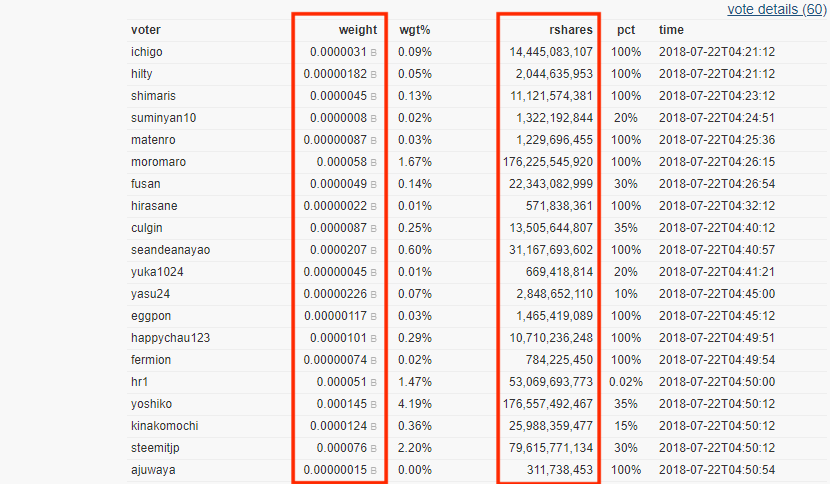Click the icon beside hr1's weight 0.000051
This screenshot has height=484, width=830.
374,382
